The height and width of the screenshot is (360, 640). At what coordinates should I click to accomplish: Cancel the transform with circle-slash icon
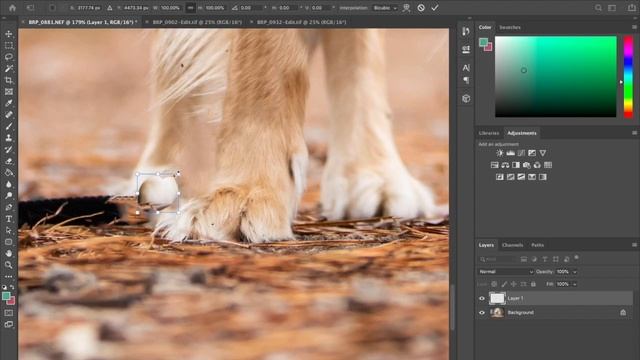pyautogui.click(x=421, y=7)
